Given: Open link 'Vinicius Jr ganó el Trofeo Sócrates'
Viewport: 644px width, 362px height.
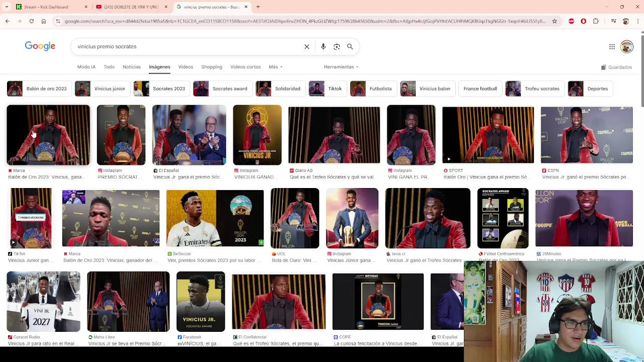Looking at the screenshot, I should click(424, 260).
